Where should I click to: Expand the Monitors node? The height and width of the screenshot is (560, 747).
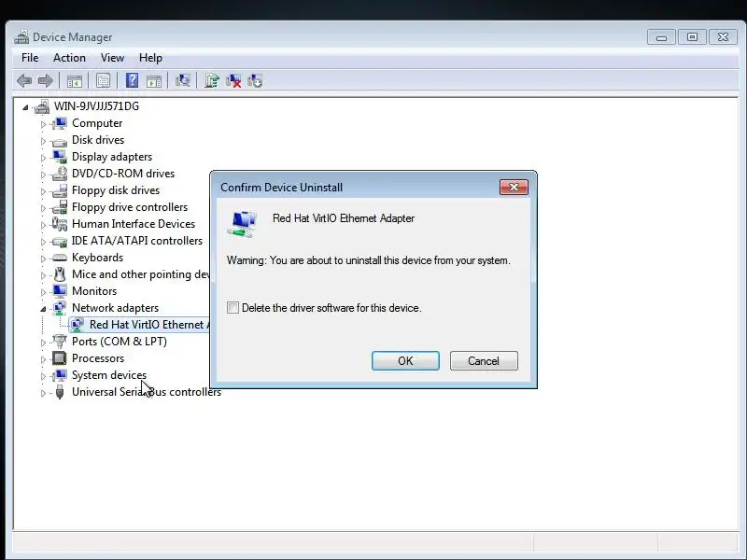coord(43,292)
